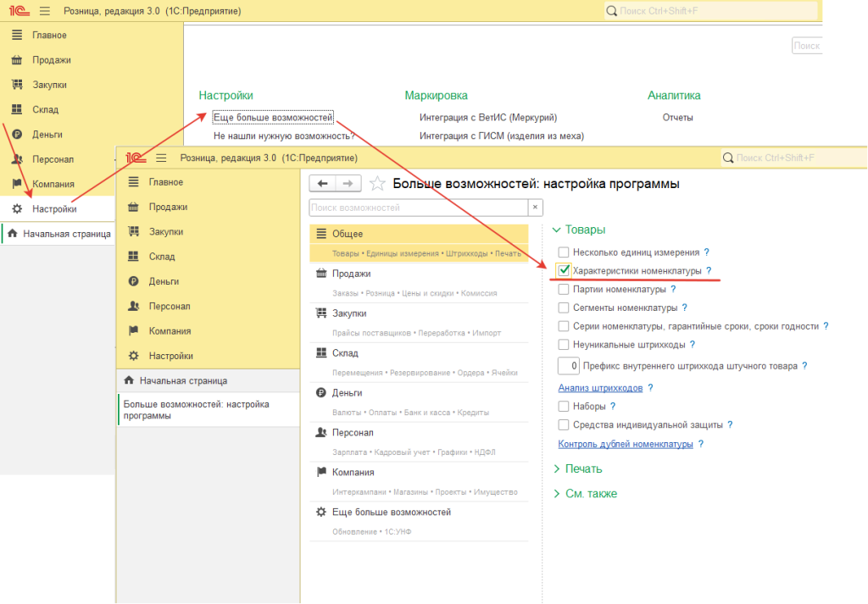Open Интеграция с ГИСМ link
The width and height of the screenshot is (868, 604).
[x=502, y=136]
